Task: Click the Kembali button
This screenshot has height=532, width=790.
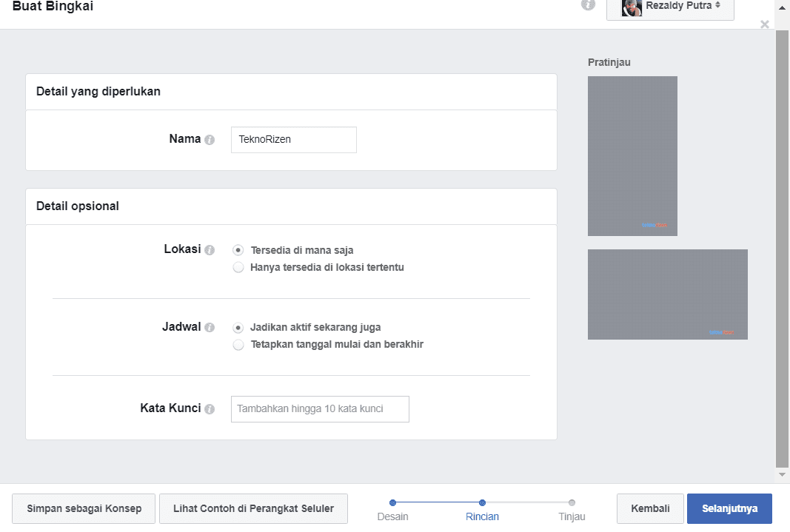Action: click(650, 509)
